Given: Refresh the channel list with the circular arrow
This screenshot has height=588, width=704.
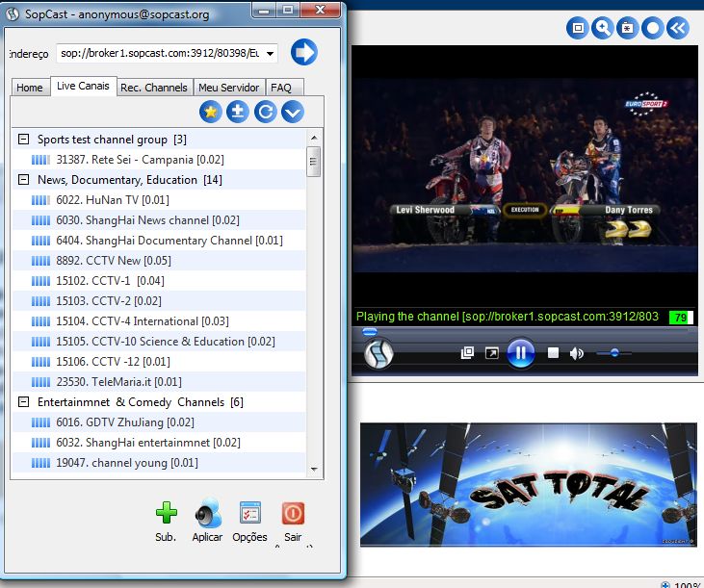Looking at the screenshot, I should point(266,112).
